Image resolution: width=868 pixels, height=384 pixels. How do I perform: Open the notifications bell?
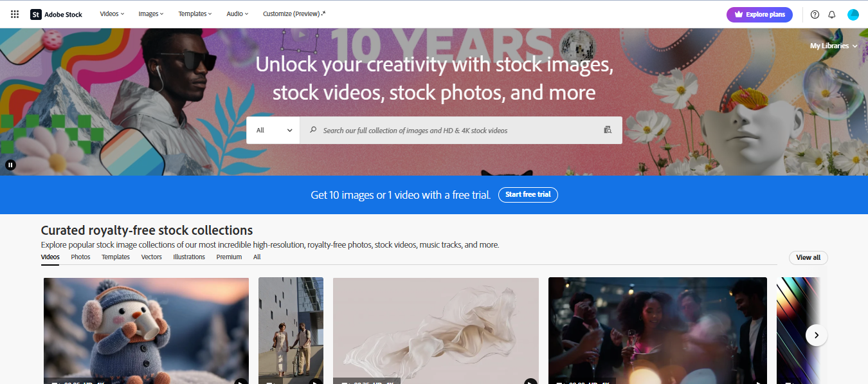[831, 14]
